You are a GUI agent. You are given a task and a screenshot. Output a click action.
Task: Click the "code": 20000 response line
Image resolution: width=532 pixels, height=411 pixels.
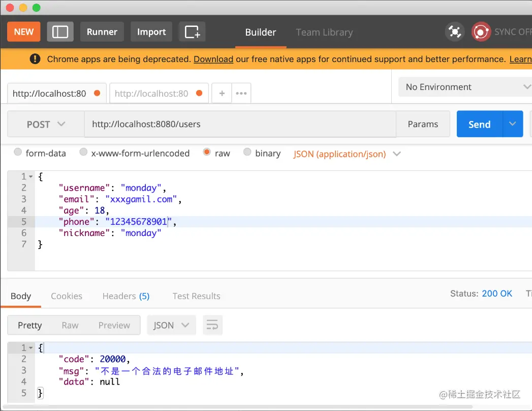click(x=95, y=359)
